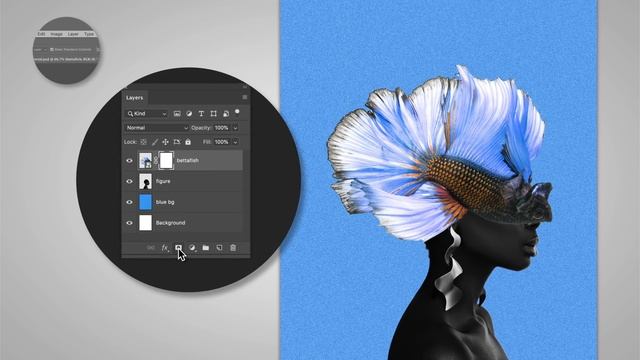Click the Lock all padlock icon

[188, 142]
